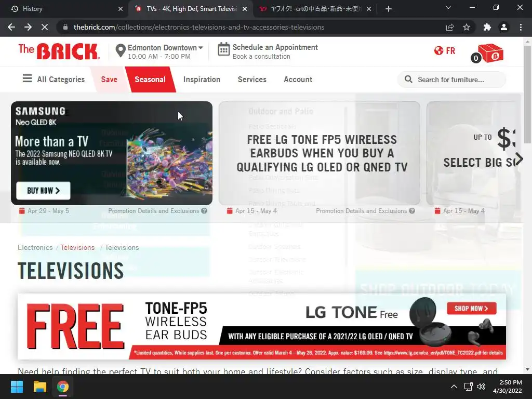
Task: Open the Chrome profile icon
Action: [504, 27]
